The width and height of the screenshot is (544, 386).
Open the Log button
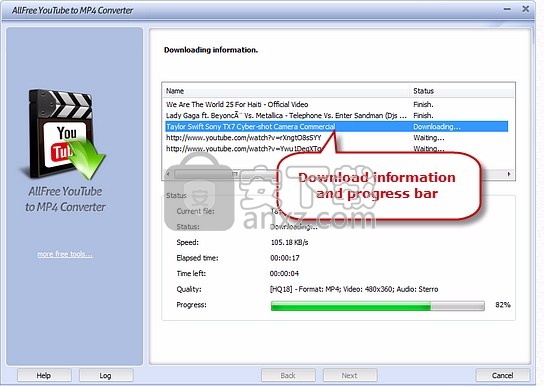pyautogui.click(x=106, y=375)
